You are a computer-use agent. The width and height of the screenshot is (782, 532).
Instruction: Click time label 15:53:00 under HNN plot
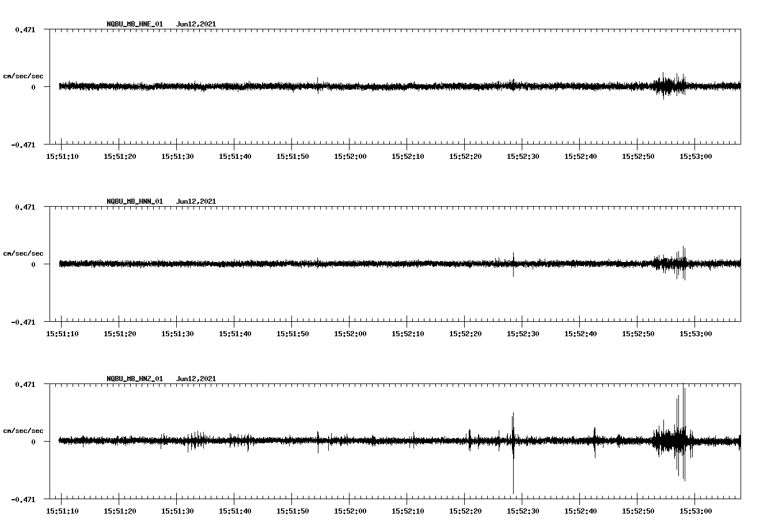(x=696, y=334)
